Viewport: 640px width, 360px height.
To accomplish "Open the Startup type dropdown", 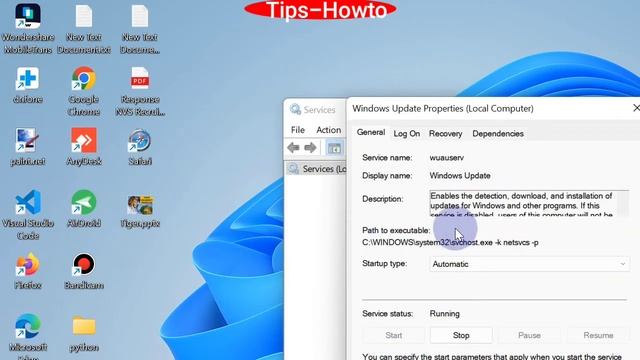I will (529, 264).
